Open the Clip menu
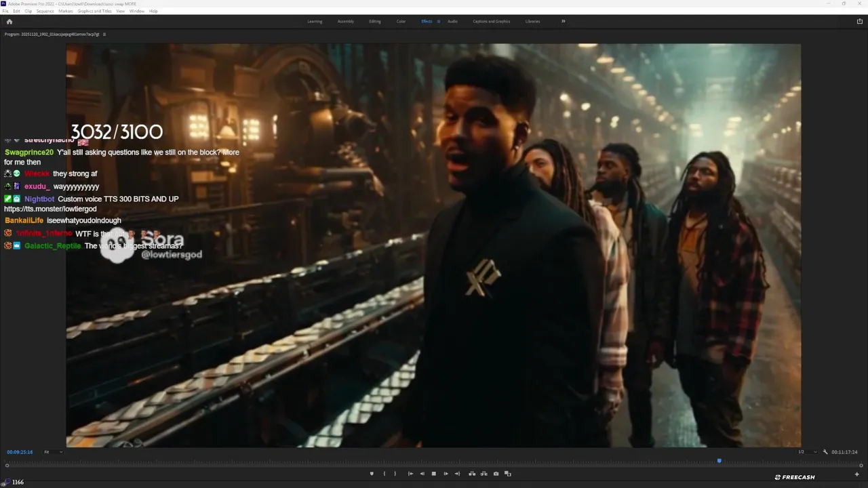Screen dimensions: 868x488 coord(28,11)
